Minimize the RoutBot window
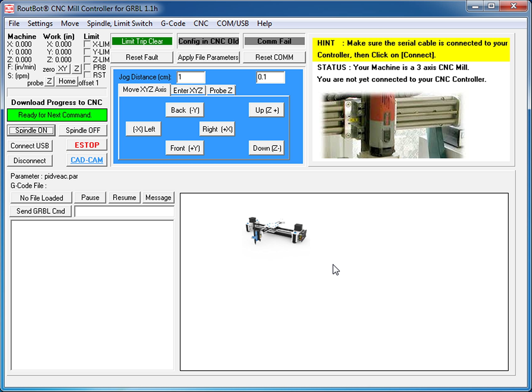Viewport: 532px width, 392px height. [x=475, y=6]
